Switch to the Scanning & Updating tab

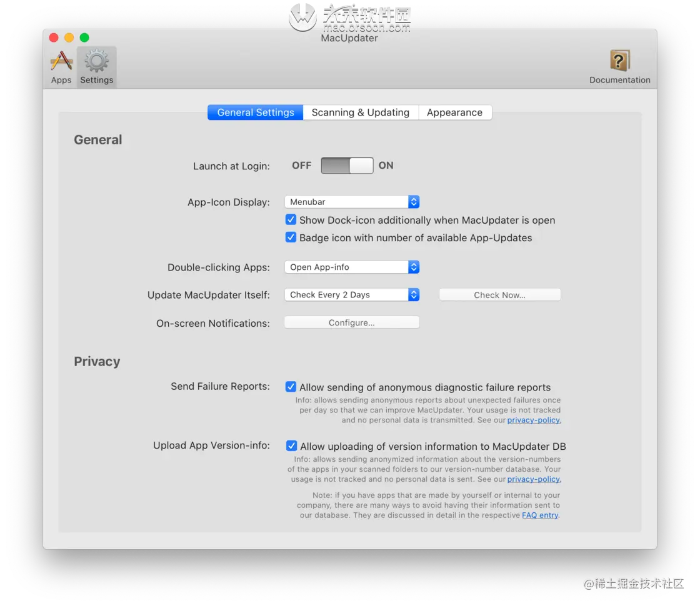click(x=361, y=112)
